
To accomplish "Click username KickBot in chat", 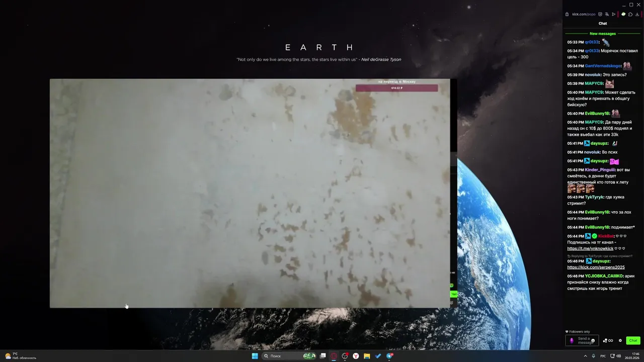I will [x=606, y=236].
